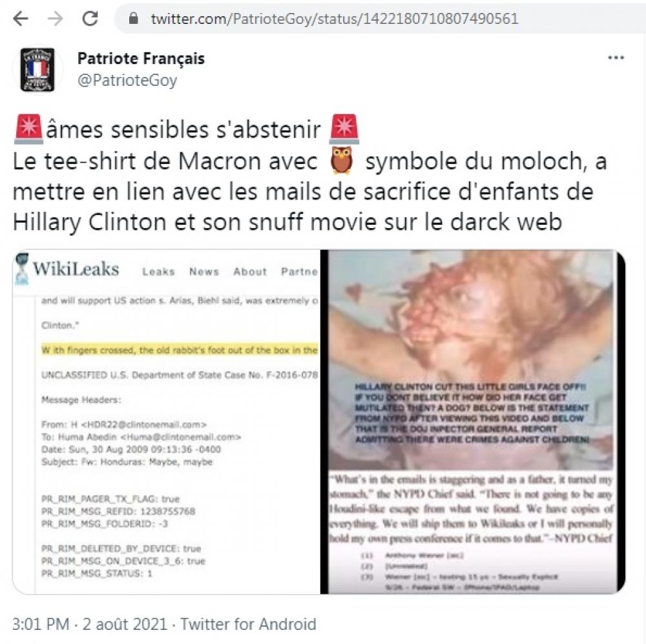Click the About tab in the WikiLeaks image
Image resolution: width=646 pixels, height=644 pixels.
(x=250, y=271)
